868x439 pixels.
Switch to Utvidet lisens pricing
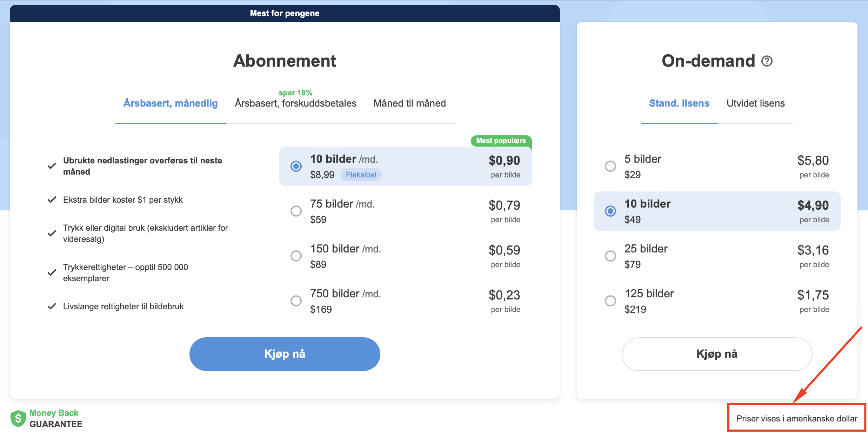point(755,103)
